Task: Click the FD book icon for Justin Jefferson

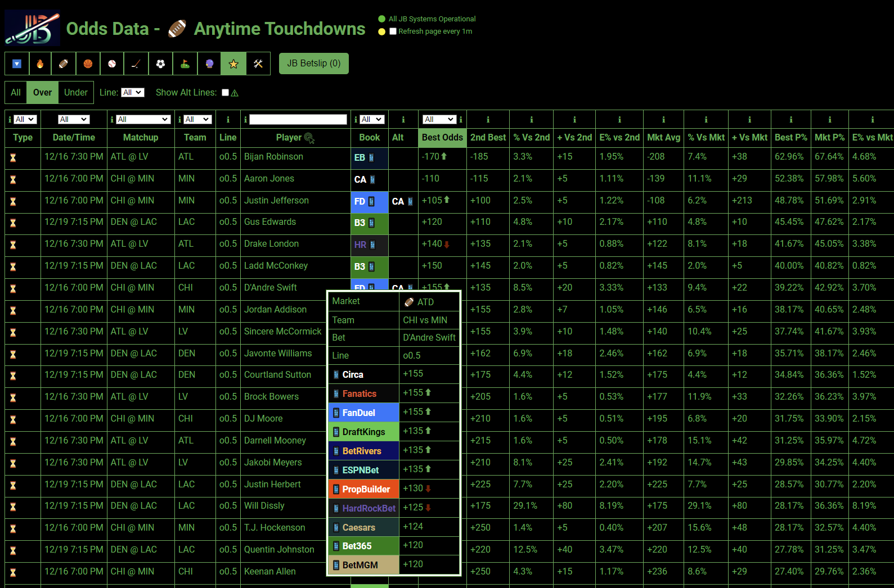Action: (364, 201)
